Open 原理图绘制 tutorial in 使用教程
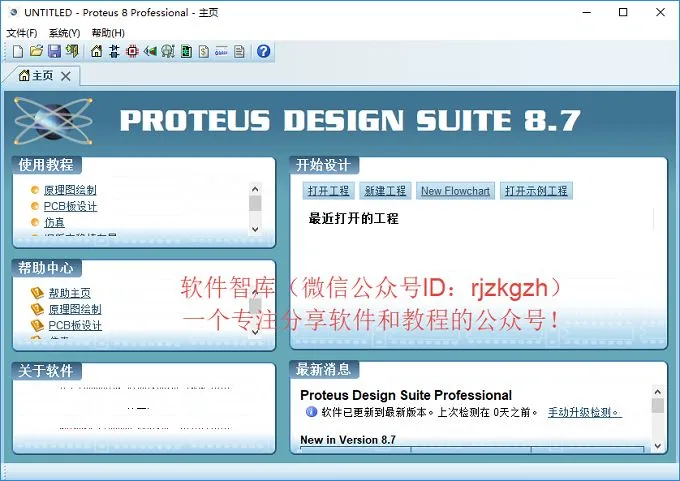680x481 pixels. tap(70, 190)
